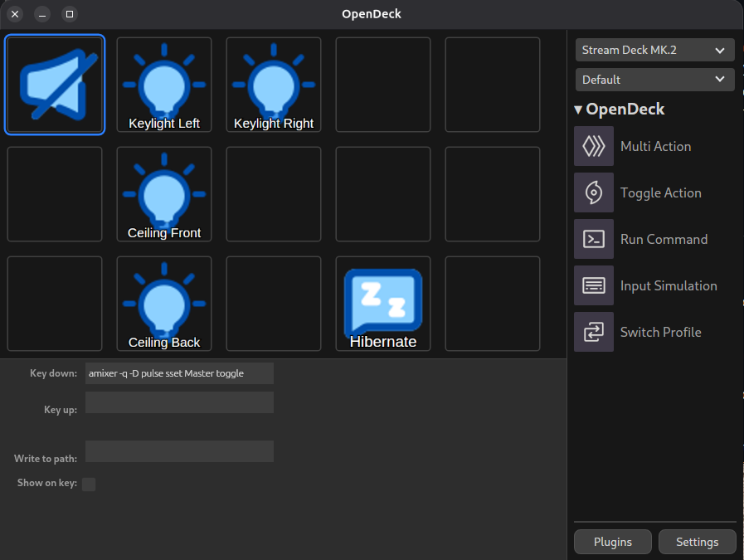Select the Ceiling Back light key
Viewport: 744px width, 560px height.
pyautogui.click(x=163, y=303)
